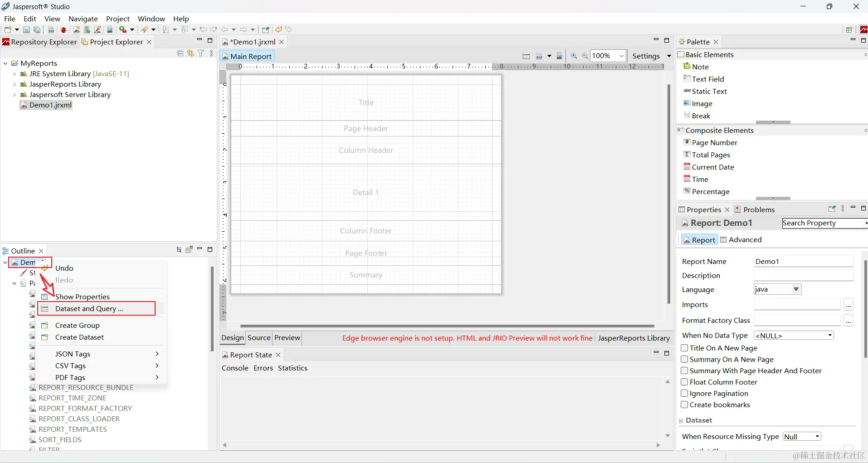Click the Compile Report 010 toolbar icon

click(51, 29)
